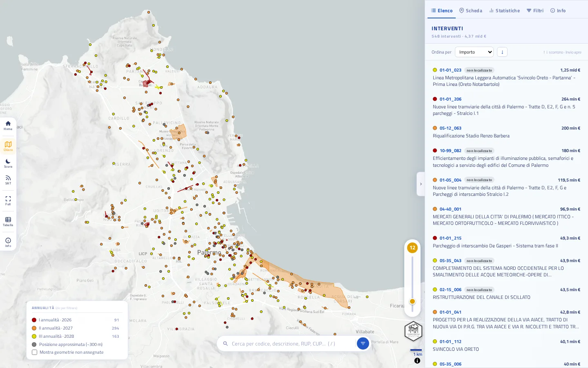Click the opendata sicilia hexagon logo

click(413, 331)
